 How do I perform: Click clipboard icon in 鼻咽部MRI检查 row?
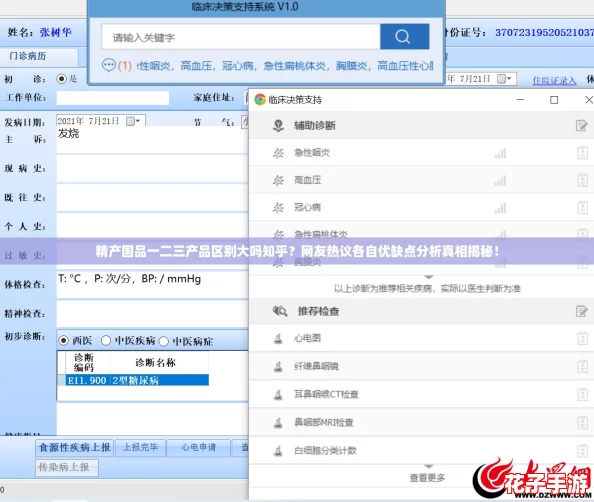point(582,422)
